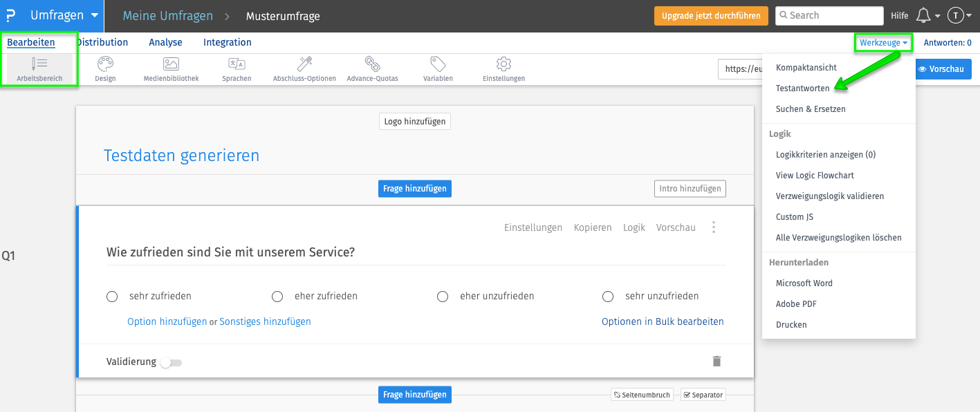Click the Advance-Quotas chain icon
The width and height of the screenshot is (980, 412).
tap(372, 64)
